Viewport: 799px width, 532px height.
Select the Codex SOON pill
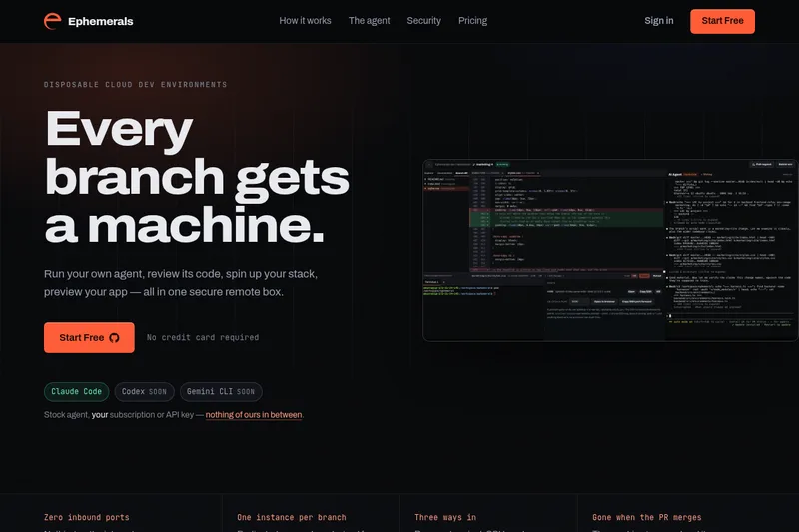[144, 391]
